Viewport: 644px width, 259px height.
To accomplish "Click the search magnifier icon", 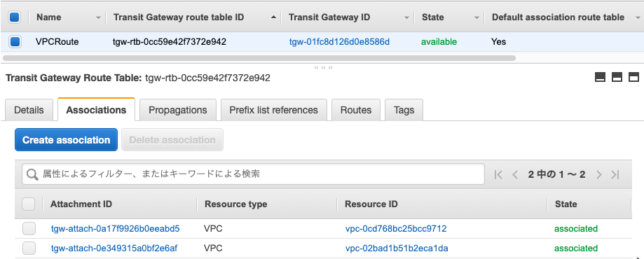I will tap(32, 174).
